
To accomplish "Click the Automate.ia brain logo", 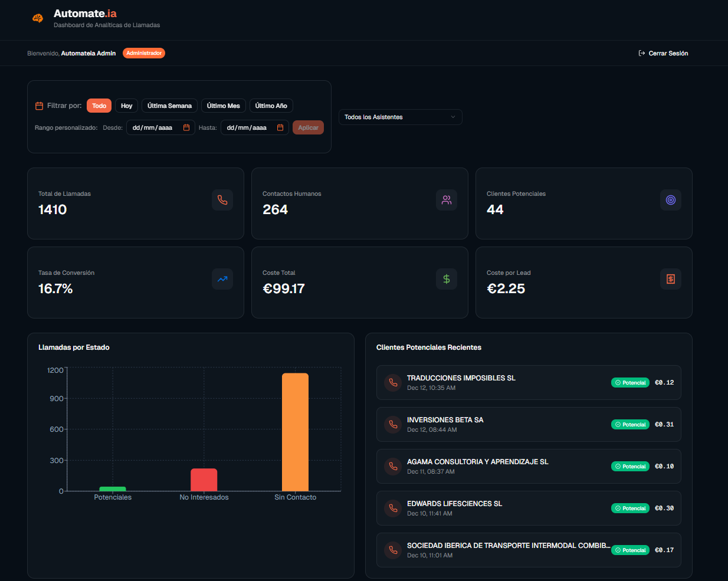I will [37, 18].
